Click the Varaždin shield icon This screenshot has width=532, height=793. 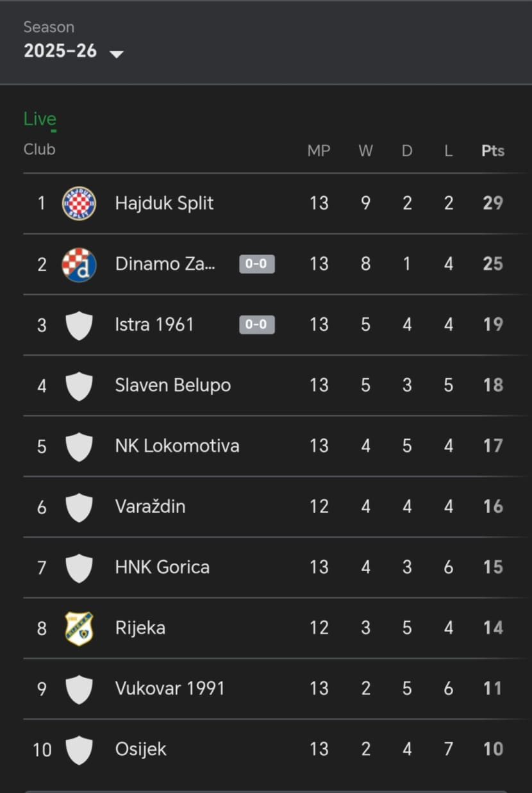click(x=79, y=507)
